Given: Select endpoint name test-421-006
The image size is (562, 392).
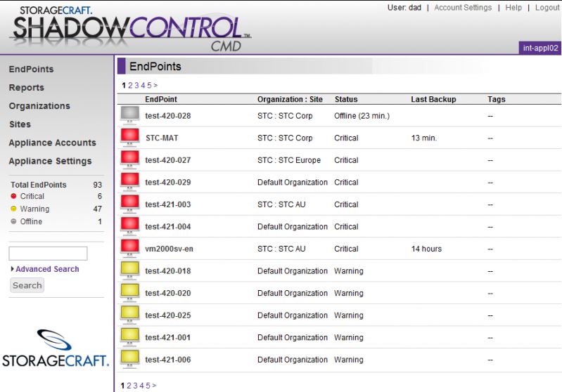Looking at the screenshot, I should pos(167,360).
